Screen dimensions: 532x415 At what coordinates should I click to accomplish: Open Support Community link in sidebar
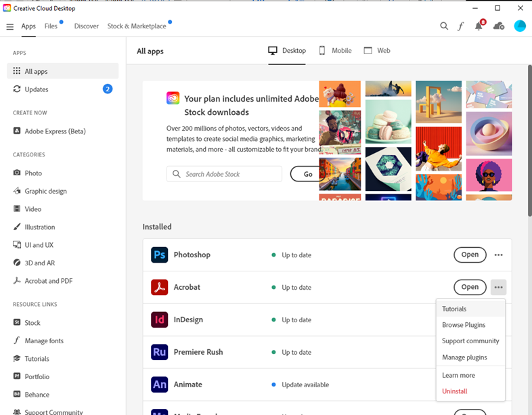pos(48,412)
